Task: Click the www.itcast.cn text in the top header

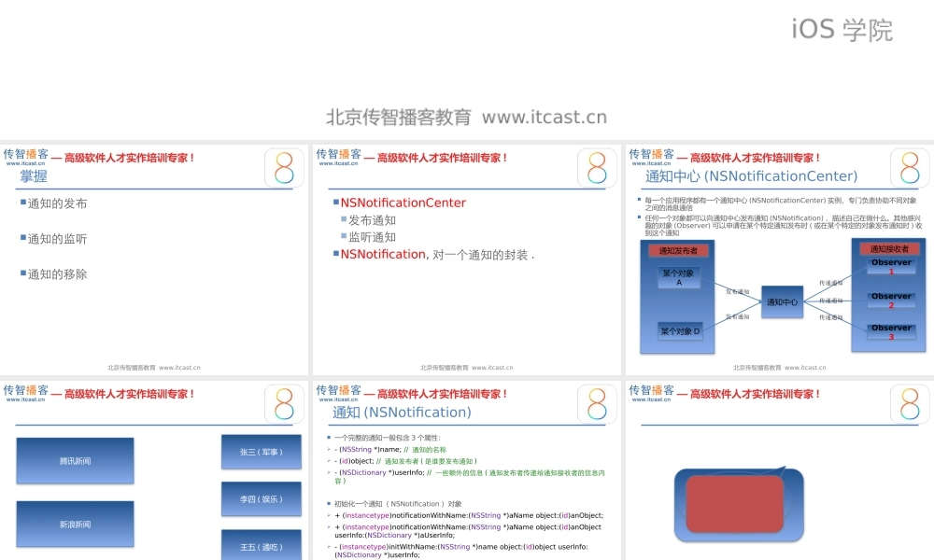Action: pyautogui.click(x=544, y=117)
